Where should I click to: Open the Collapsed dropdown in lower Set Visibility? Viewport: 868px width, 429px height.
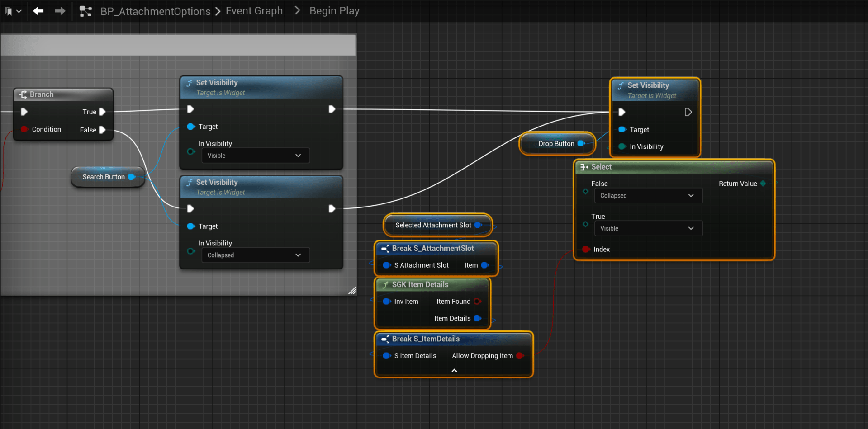(255, 255)
